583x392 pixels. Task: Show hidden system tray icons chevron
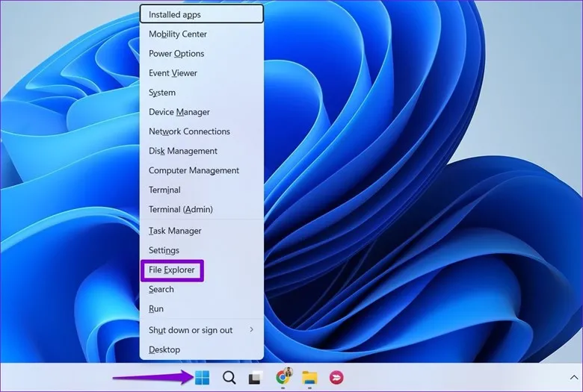573,378
